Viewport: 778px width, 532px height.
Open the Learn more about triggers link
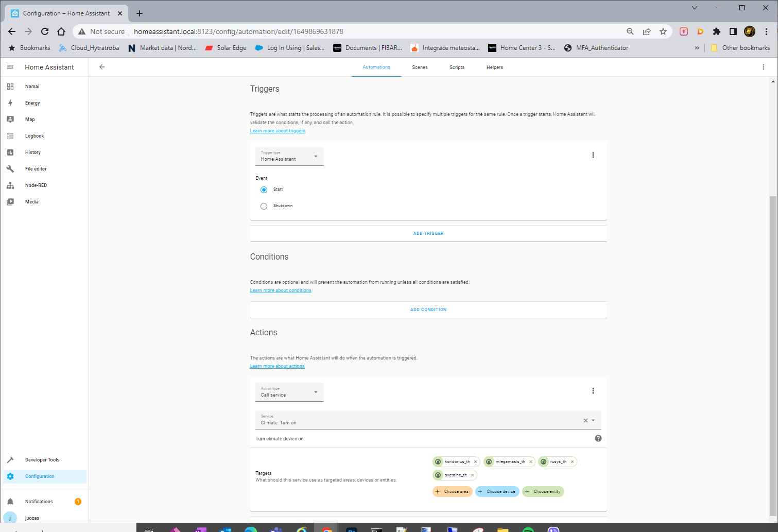(x=278, y=130)
